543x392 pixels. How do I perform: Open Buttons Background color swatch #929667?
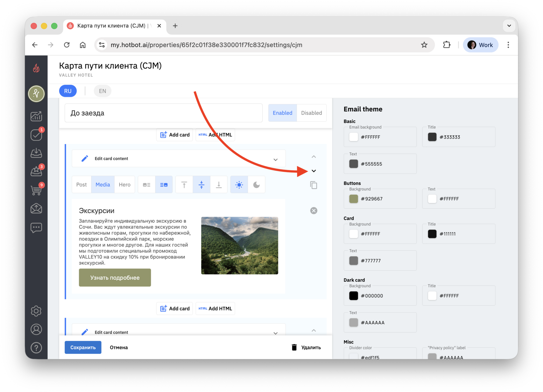354,199
